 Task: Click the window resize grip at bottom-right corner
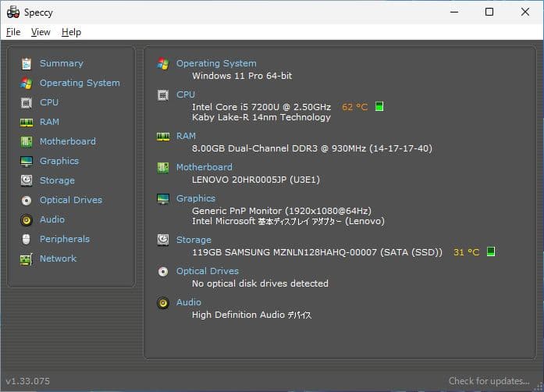coord(539,387)
